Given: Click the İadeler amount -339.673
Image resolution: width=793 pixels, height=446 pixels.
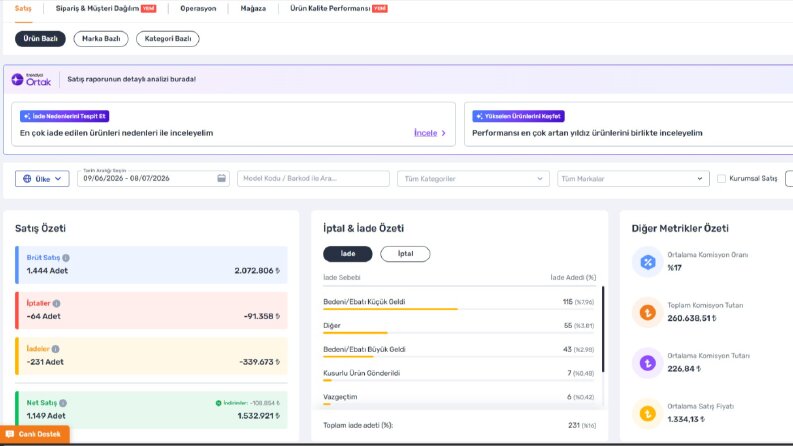Looking at the screenshot, I should coord(259,362).
